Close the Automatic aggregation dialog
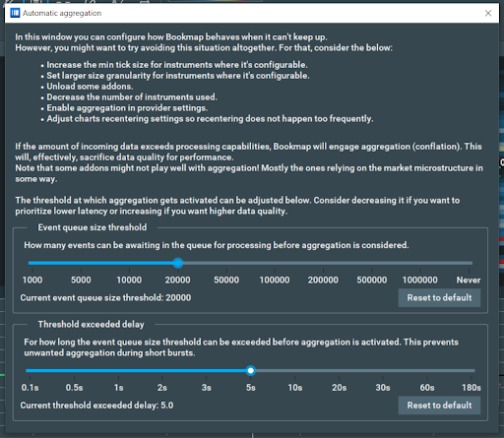Screen dimensions: 504x438 [488, 13]
